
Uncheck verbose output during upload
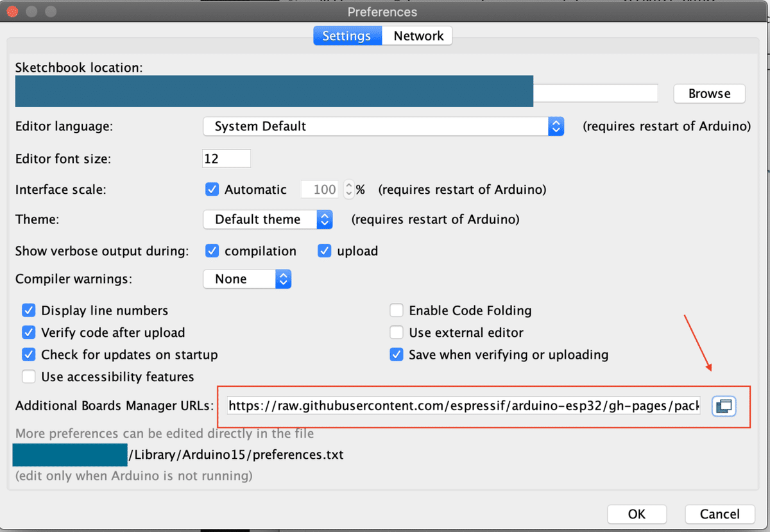pos(325,251)
